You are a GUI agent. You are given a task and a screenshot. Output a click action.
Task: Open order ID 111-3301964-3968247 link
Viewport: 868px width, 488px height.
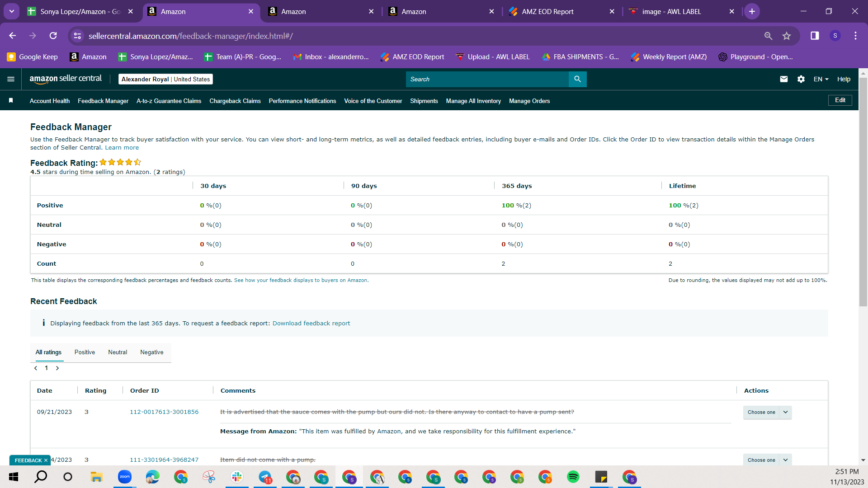(164, 460)
